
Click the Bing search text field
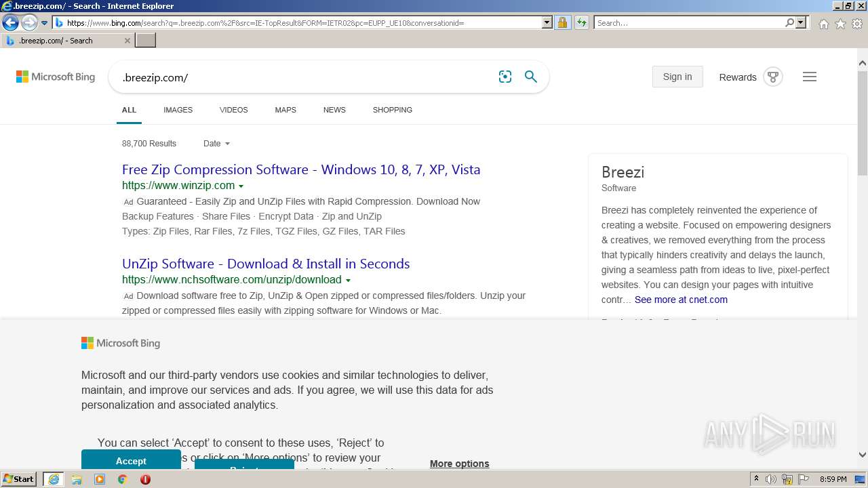coord(305,77)
